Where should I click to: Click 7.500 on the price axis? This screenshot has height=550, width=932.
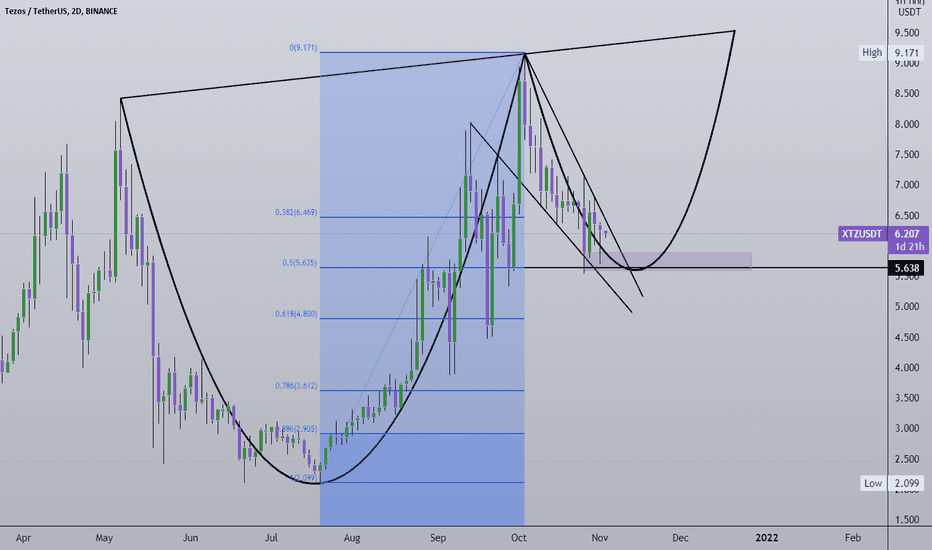click(x=907, y=155)
